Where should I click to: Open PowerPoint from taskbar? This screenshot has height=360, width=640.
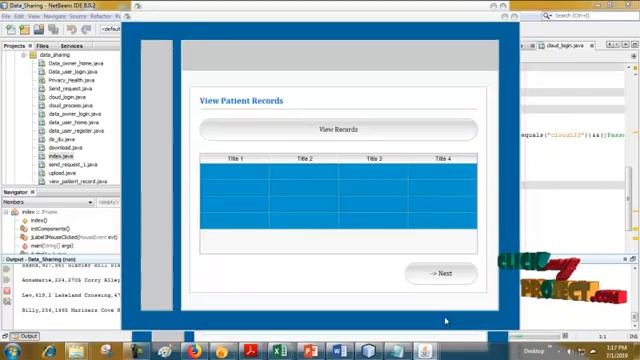(x=310, y=351)
